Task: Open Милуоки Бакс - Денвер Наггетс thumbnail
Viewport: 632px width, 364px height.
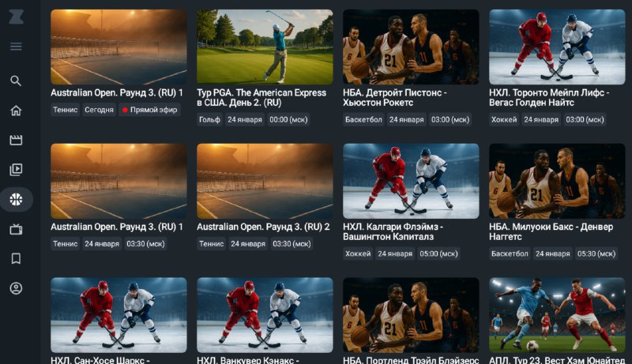Action: click(x=557, y=181)
